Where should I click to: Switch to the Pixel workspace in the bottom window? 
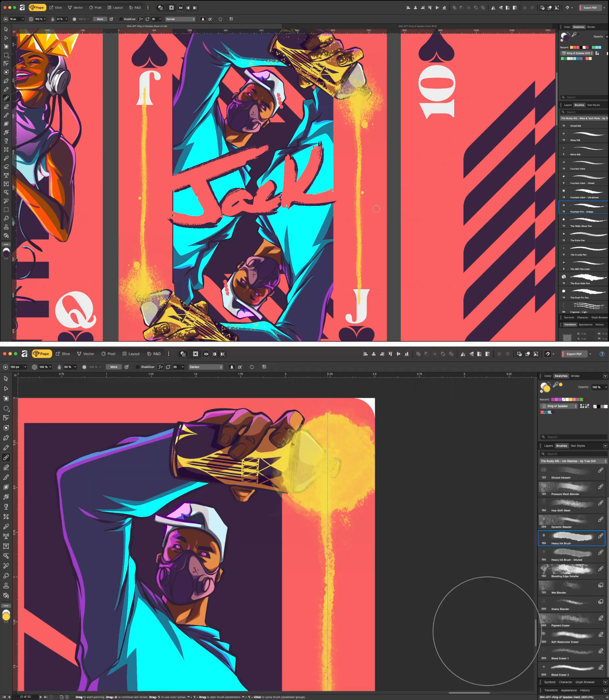(x=108, y=354)
